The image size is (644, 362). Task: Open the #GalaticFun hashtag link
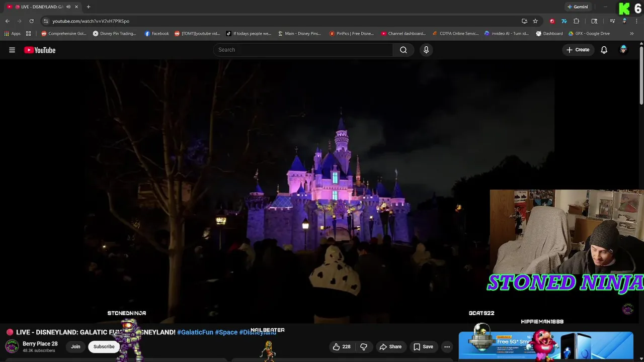pos(195,332)
